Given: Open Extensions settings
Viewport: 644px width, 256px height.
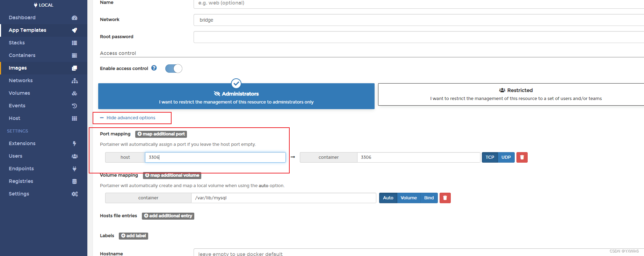Looking at the screenshot, I should pos(44,143).
